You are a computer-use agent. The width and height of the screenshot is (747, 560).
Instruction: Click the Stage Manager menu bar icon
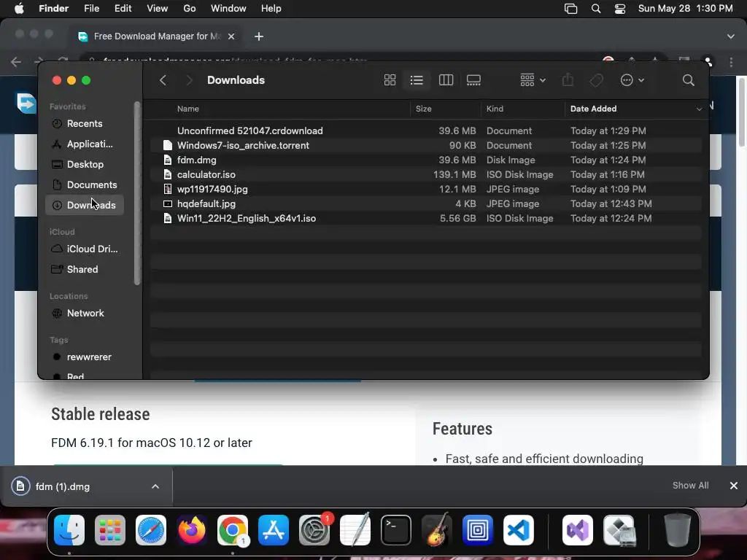click(570, 9)
